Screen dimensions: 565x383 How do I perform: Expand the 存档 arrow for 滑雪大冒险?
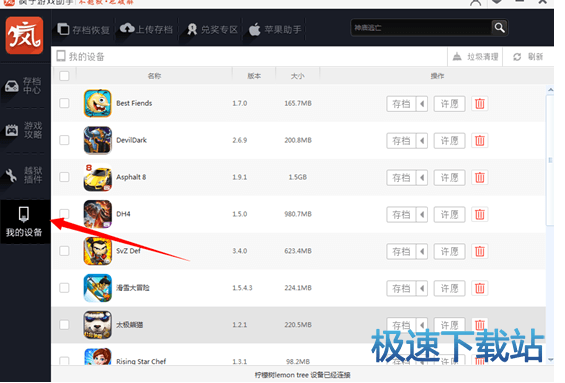[x=422, y=288]
